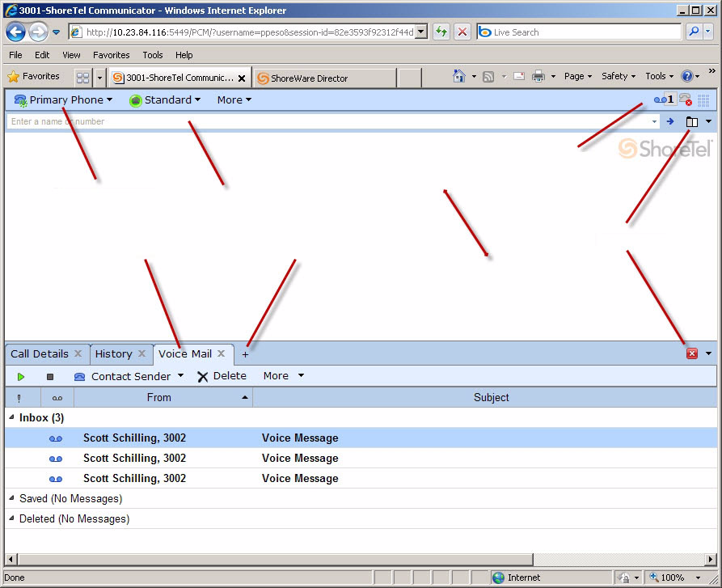Screen dimensions: 722x588
Task: Close the Voice Mail tab
Action: (221, 353)
